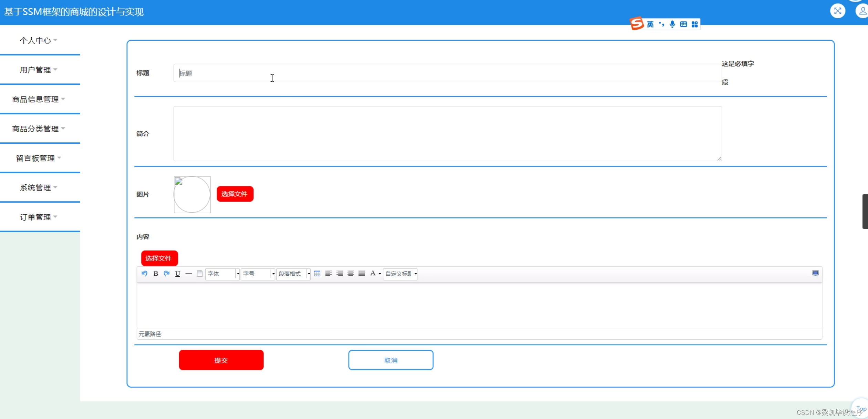The image size is (868, 419).
Task: Click the undo icon in editor toolbar
Action: (x=144, y=274)
